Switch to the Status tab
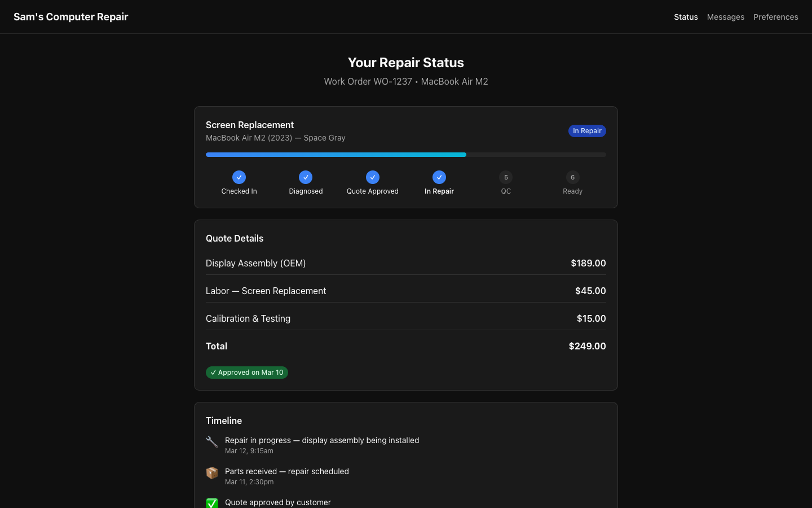This screenshot has height=508, width=812. coord(686,17)
